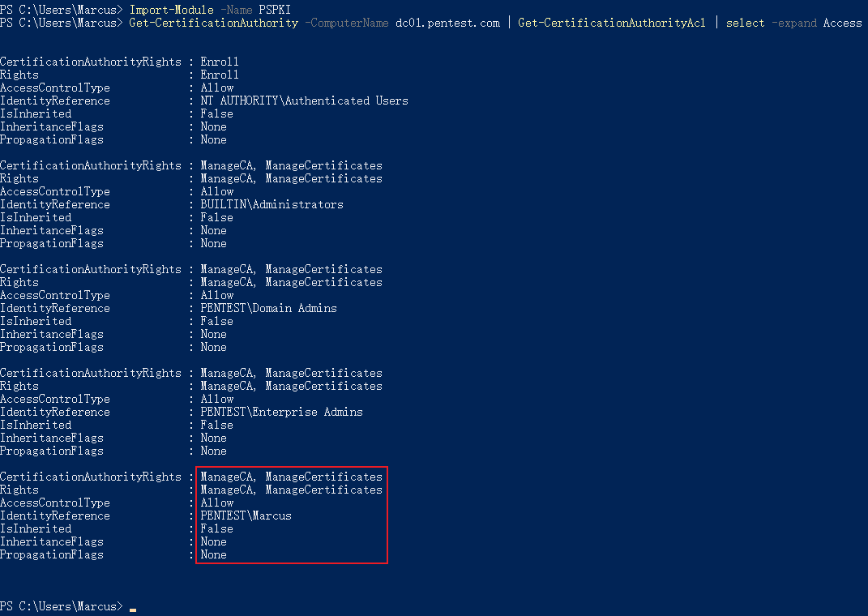868x616 pixels.
Task: Click the -Name parameter after Import-Module
Action: tap(237, 10)
